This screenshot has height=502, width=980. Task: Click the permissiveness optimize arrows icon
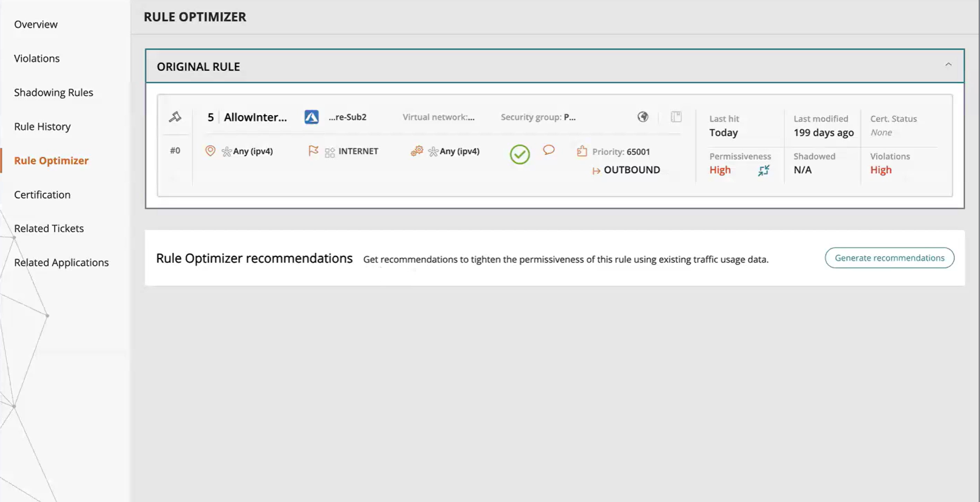[764, 170]
